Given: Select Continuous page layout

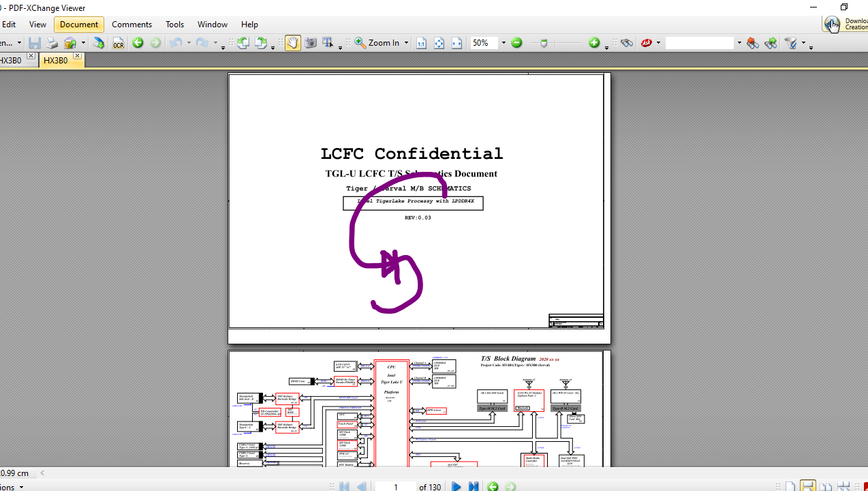Looking at the screenshot, I should [807, 486].
